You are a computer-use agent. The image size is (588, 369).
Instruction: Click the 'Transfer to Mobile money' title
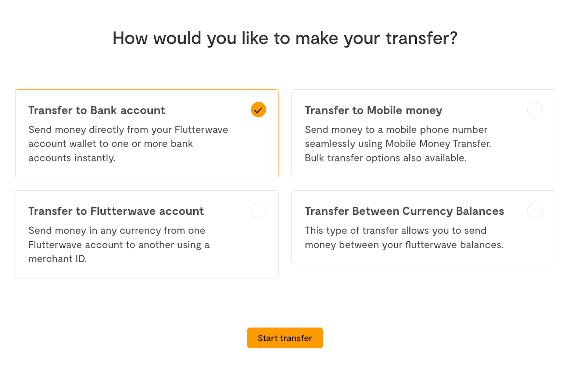pyautogui.click(x=373, y=110)
